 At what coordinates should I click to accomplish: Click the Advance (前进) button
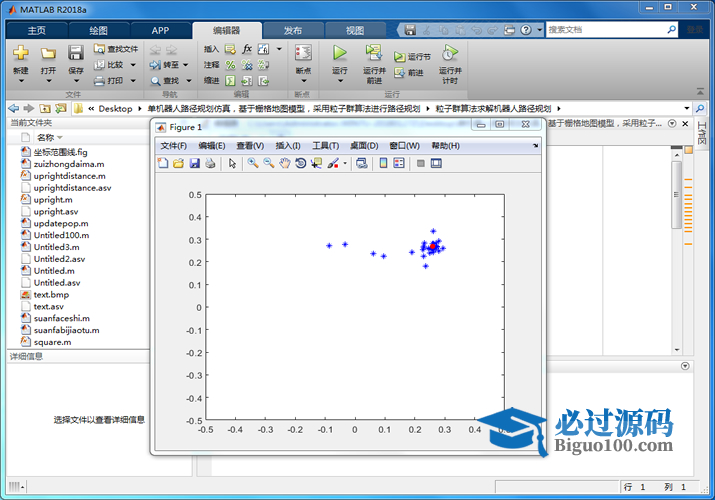click(409, 72)
